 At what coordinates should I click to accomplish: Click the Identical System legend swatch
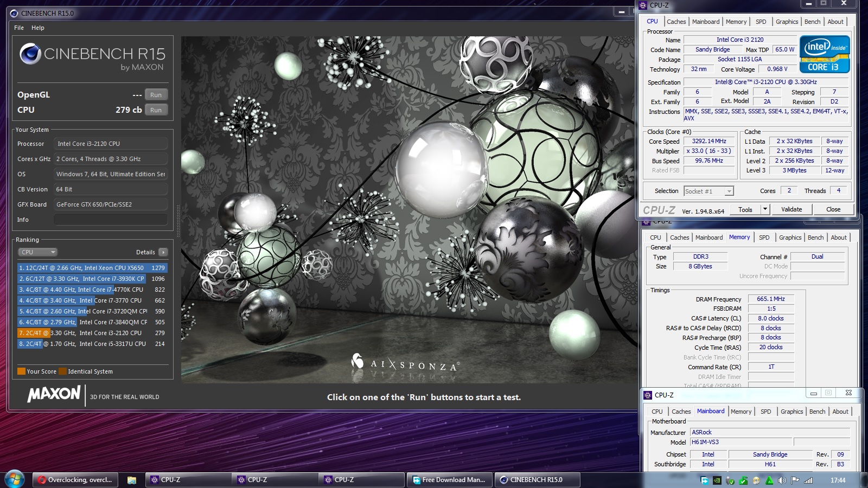pos(62,371)
